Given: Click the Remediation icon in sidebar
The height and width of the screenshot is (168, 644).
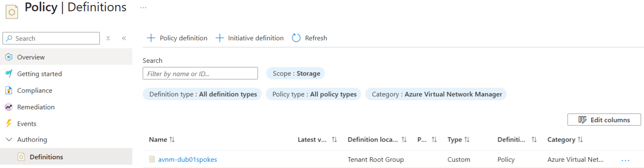Looking at the screenshot, I should (8, 107).
